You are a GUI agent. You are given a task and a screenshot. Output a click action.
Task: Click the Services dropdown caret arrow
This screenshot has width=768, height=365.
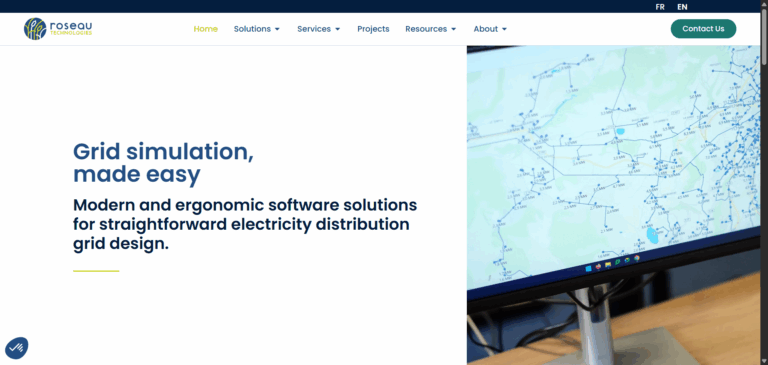point(337,29)
